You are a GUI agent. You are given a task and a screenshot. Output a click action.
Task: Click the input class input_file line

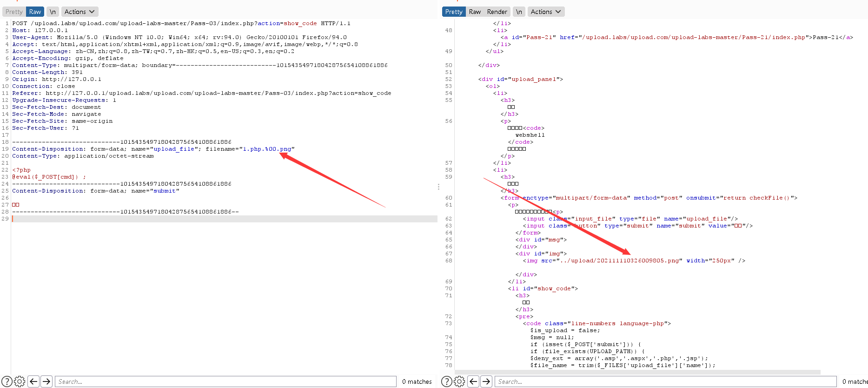(x=630, y=219)
